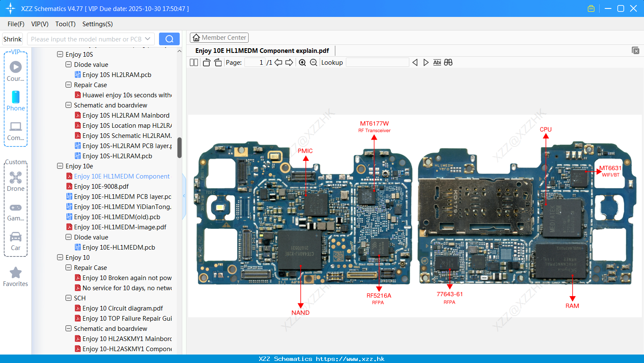Click the tree vertical scrollbar thumb
The width and height of the screenshot is (644, 363).
click(179, 148)
